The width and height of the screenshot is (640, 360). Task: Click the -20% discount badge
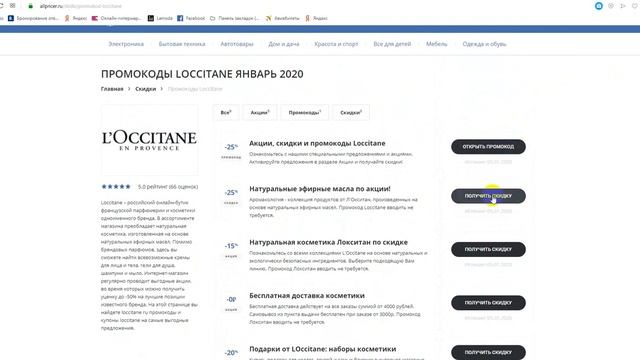pyautogui.click(x=231, y=353)
